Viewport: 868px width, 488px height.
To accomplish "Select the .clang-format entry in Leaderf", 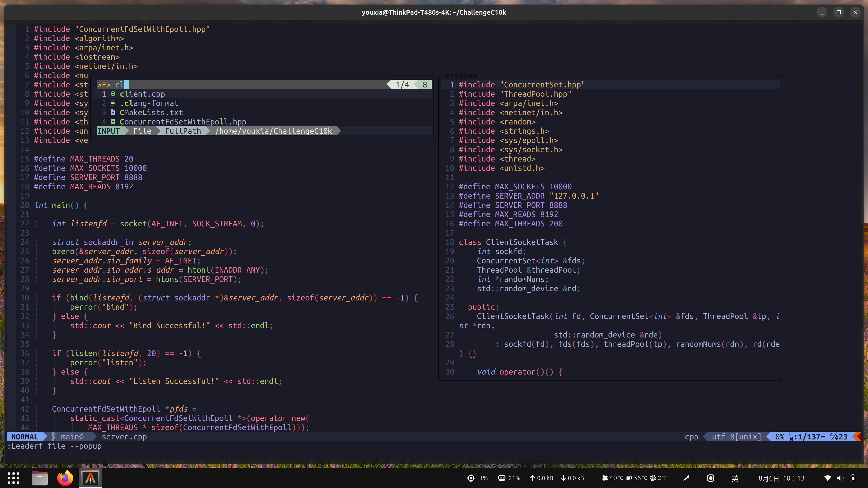I will tap(149, 103).
